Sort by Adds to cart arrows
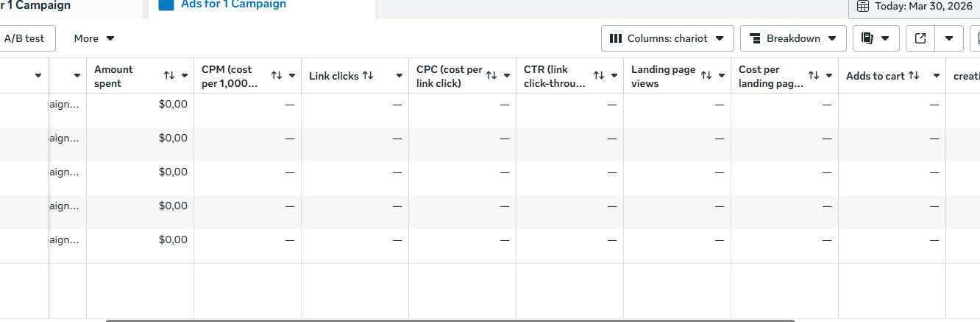This screenshot has width=980, height=322. (914, 76)
